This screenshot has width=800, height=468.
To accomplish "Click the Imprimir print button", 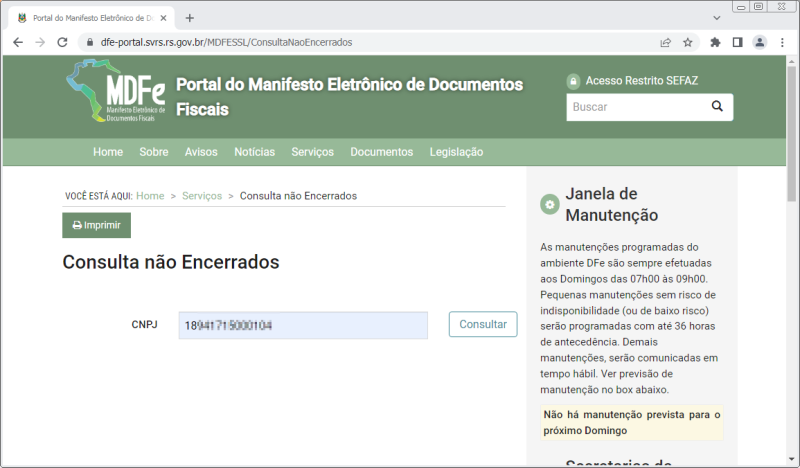I will pyautogui.click(x=96, y=225).
